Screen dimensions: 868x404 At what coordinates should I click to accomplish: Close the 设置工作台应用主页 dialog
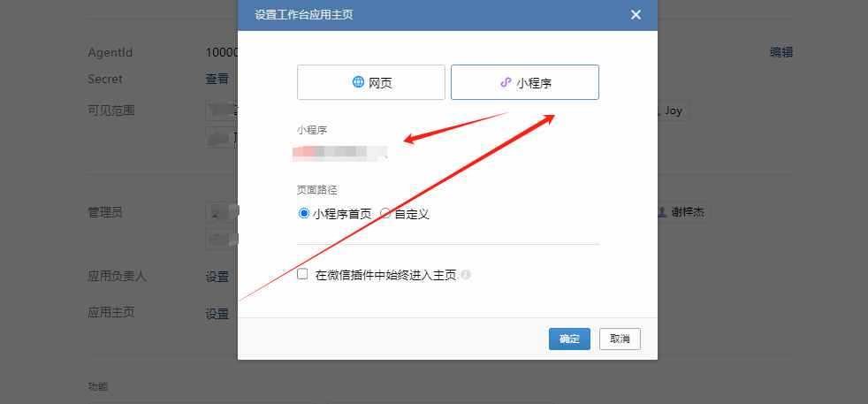point(636,15)
